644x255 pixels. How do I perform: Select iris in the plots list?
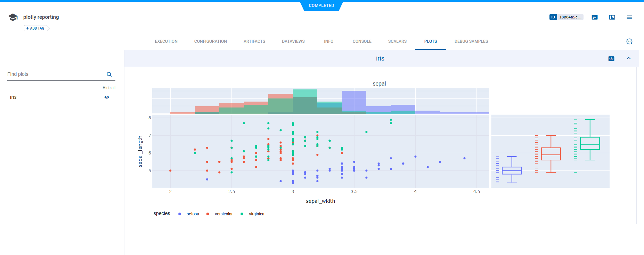13,97
